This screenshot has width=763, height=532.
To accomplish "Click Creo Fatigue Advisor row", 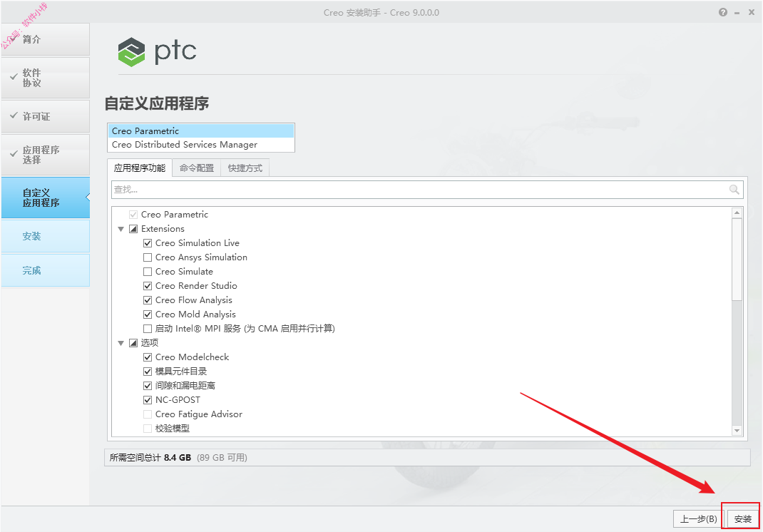I will click(193, 414).
